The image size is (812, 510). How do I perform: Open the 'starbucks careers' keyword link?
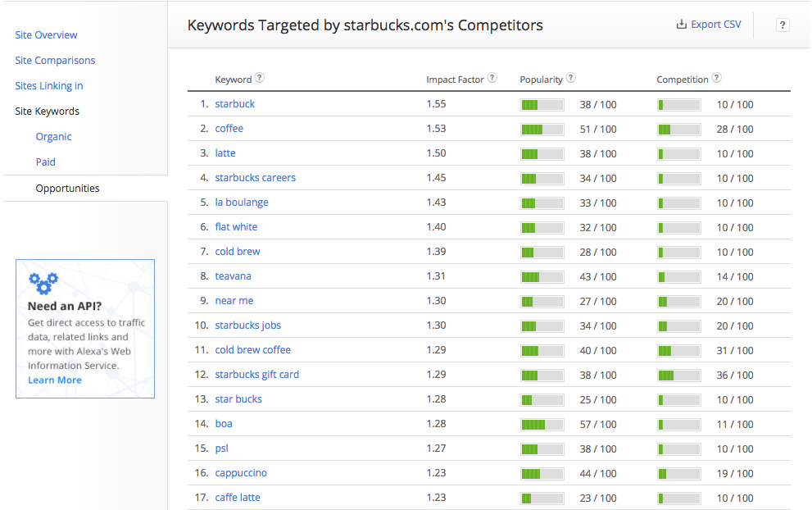(x=256, y=178)
